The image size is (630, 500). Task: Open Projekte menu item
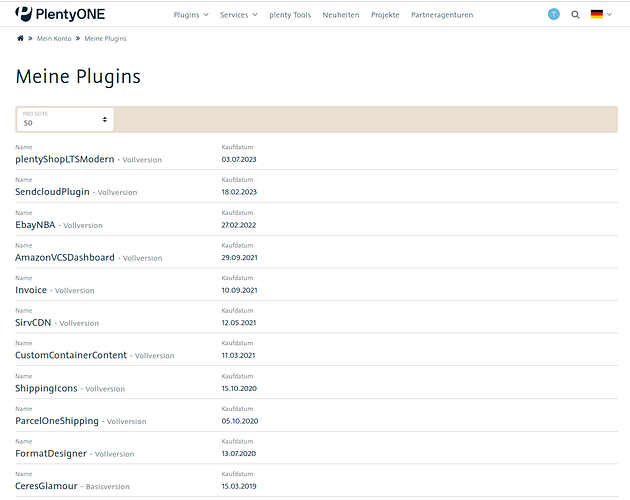pos(385,15)
